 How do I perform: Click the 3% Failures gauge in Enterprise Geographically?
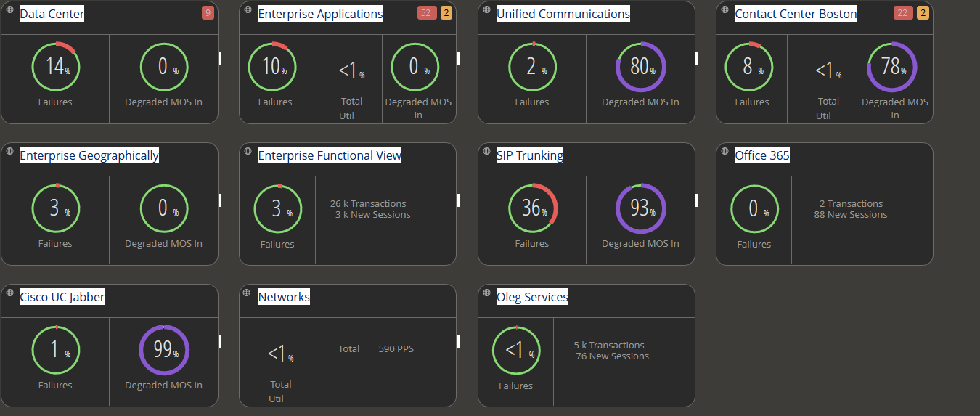[x=56, y=208]
